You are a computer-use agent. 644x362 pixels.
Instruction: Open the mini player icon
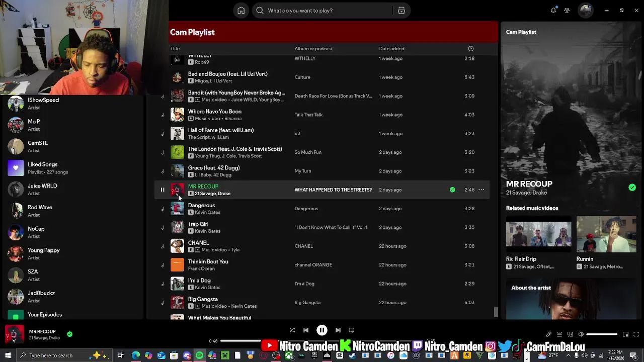click(x=625, y=334)
